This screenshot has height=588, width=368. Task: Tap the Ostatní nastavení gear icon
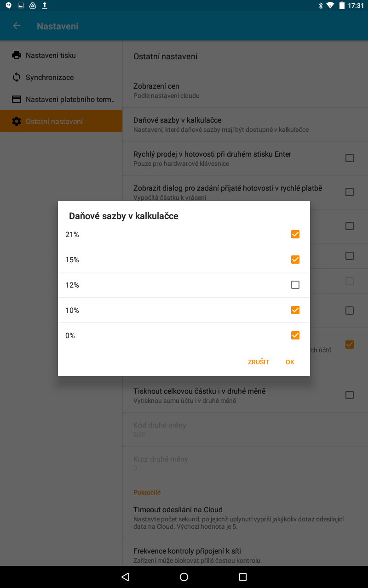(x=17, y=121)
